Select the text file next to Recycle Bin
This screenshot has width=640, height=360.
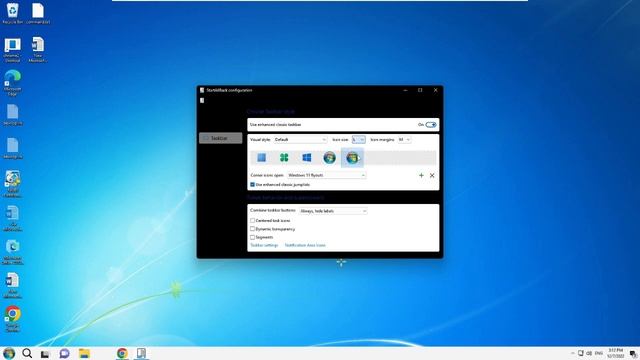tap(38, 13)
